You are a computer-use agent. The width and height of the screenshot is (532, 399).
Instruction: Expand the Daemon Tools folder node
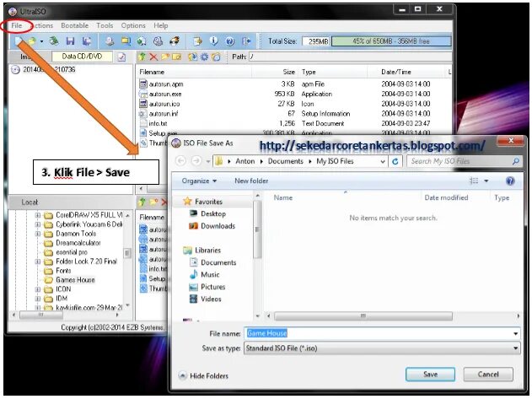pyautogui.click(x=38, y=234)
